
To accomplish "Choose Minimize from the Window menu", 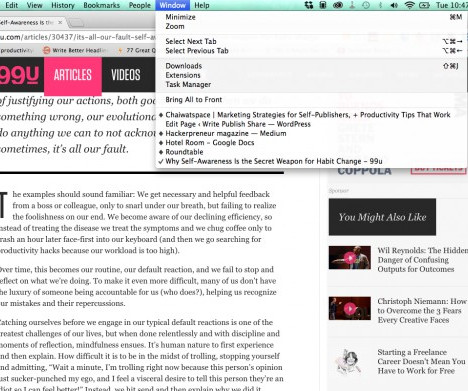I will click(311, 17).
